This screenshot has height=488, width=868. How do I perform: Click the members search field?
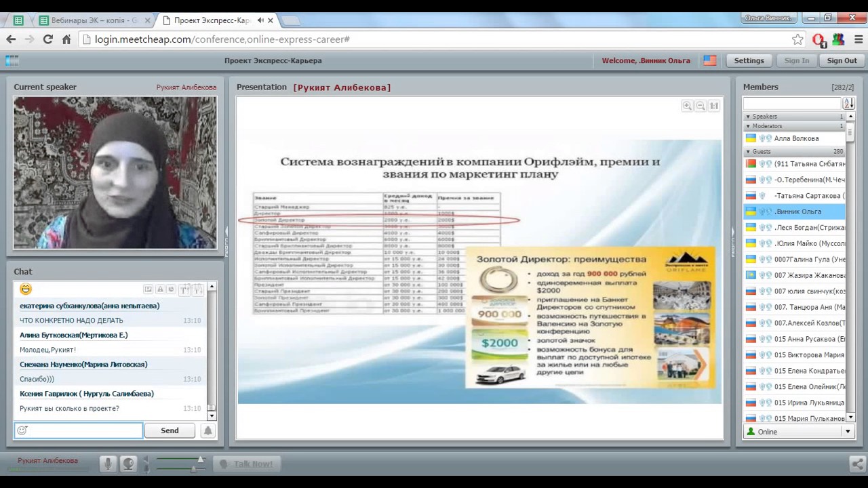tap(792, 104)
